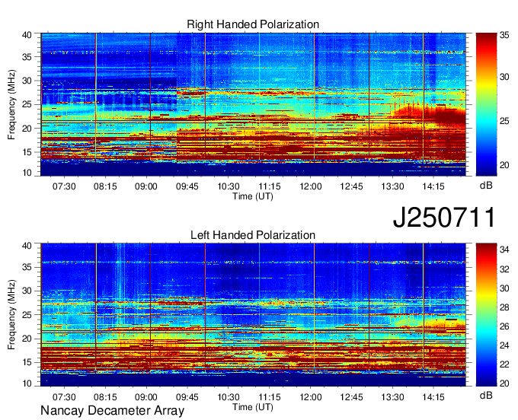Click the top plot's Frequency (MHz) axis label

[x=11, y=104]
